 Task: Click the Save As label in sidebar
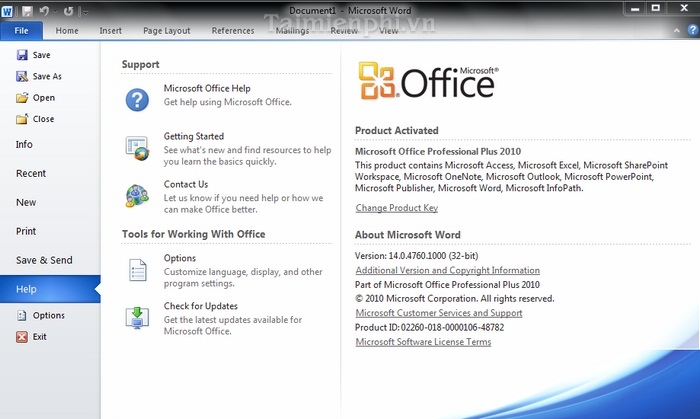[x=47, y=76]
